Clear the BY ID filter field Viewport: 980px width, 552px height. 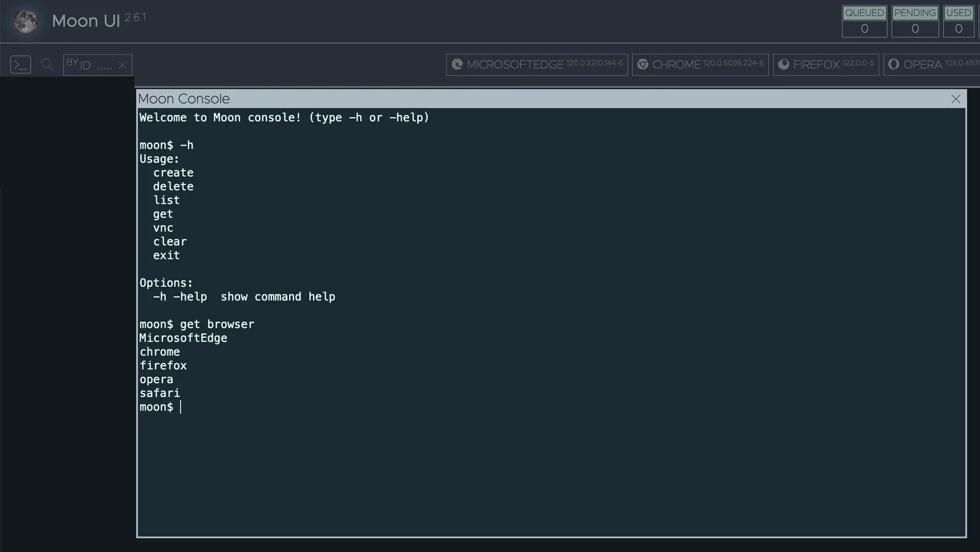122,65
